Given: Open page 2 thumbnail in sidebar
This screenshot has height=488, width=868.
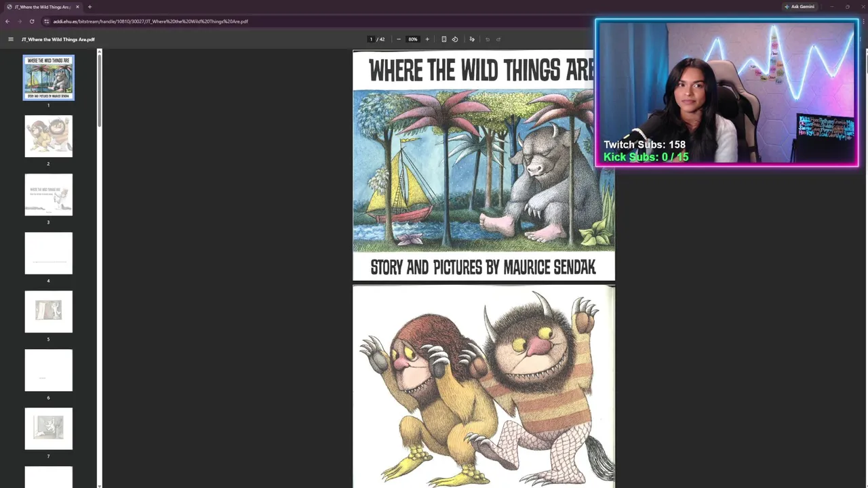Looking at the screenshot, I should pos(49,136).
